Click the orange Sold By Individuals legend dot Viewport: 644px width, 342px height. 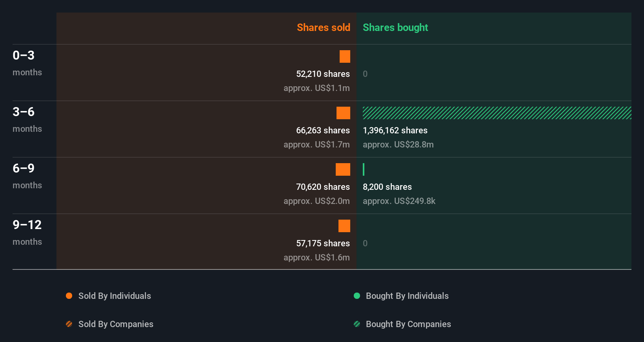pos(69,296)
